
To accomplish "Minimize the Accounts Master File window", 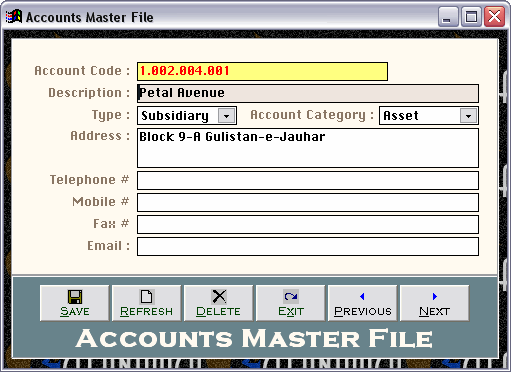I will coord(448,17).
